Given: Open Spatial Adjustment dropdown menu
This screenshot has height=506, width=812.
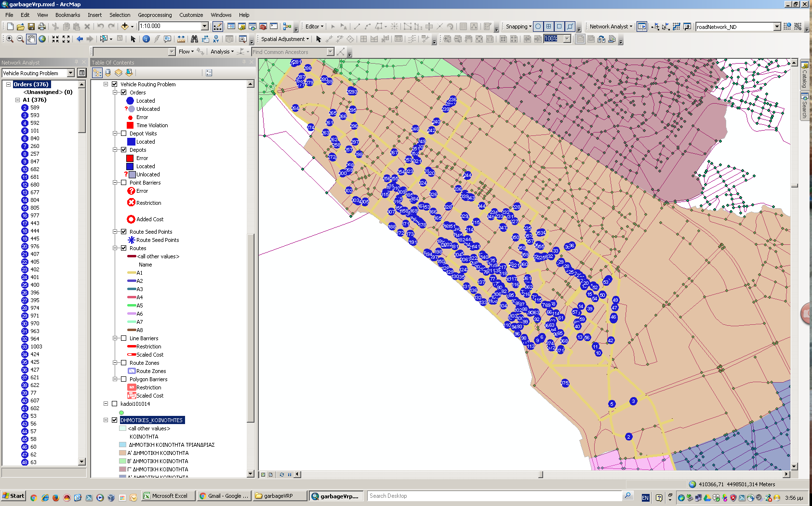Looking at the screenshot, I should click(285, 39).
